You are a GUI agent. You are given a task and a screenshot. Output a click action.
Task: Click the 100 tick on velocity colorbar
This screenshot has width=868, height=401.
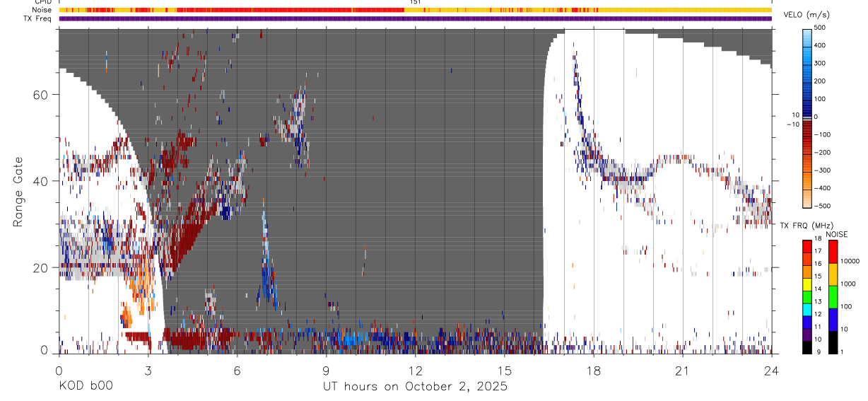coord(821,99)
